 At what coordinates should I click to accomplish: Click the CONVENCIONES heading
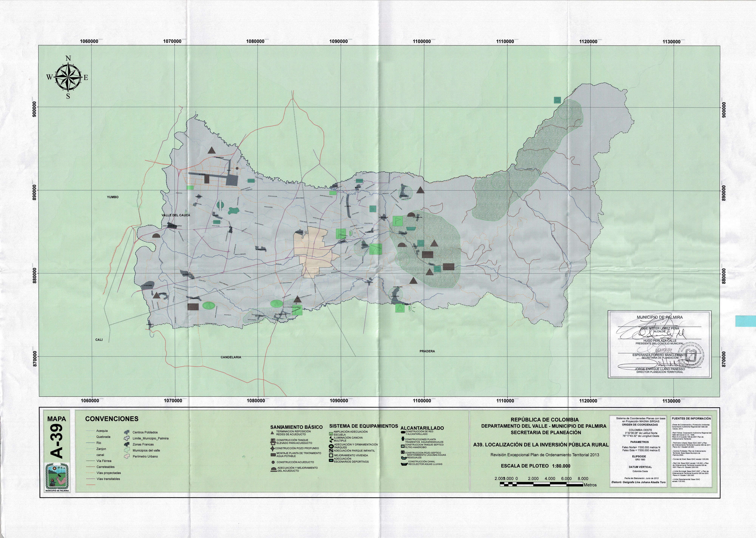[112, 419]
